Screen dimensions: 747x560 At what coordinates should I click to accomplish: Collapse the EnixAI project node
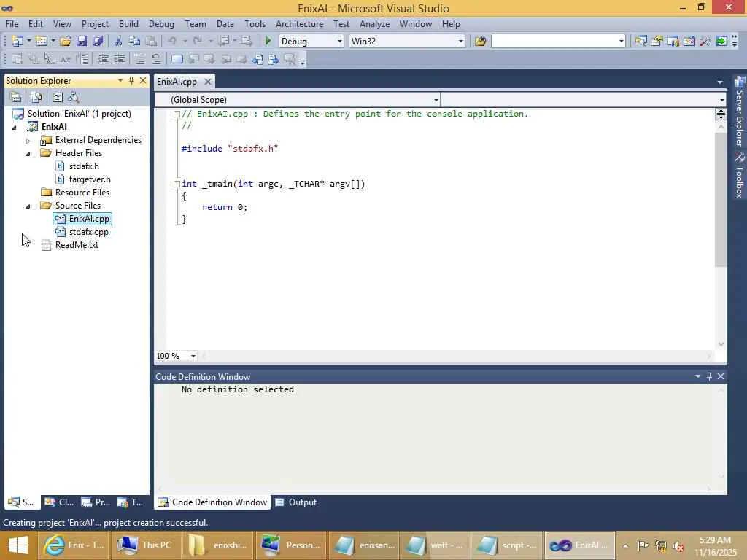click(15, 127)
